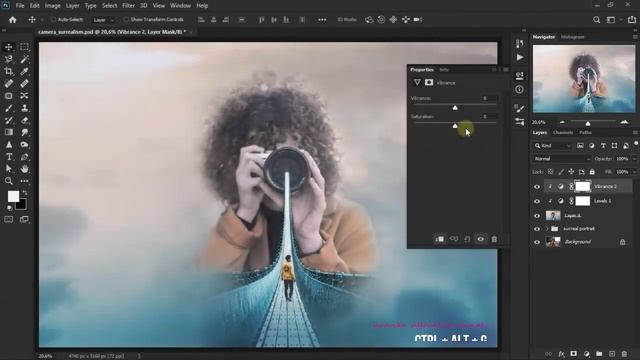Toggle adjustment visibility eye in Properties panel
The width and height of the screenshot is (640, 360).
coord(480,239)
